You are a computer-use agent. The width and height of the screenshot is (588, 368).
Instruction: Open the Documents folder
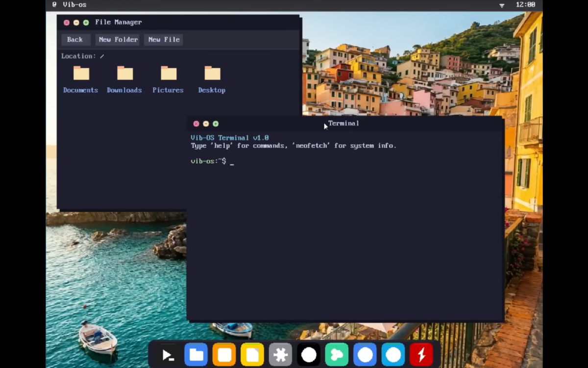[x=81, y=79]
